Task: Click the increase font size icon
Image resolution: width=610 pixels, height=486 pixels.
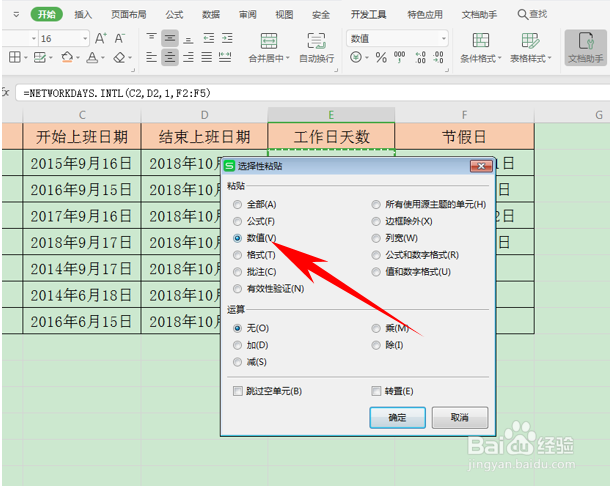Action: (100, 38)
